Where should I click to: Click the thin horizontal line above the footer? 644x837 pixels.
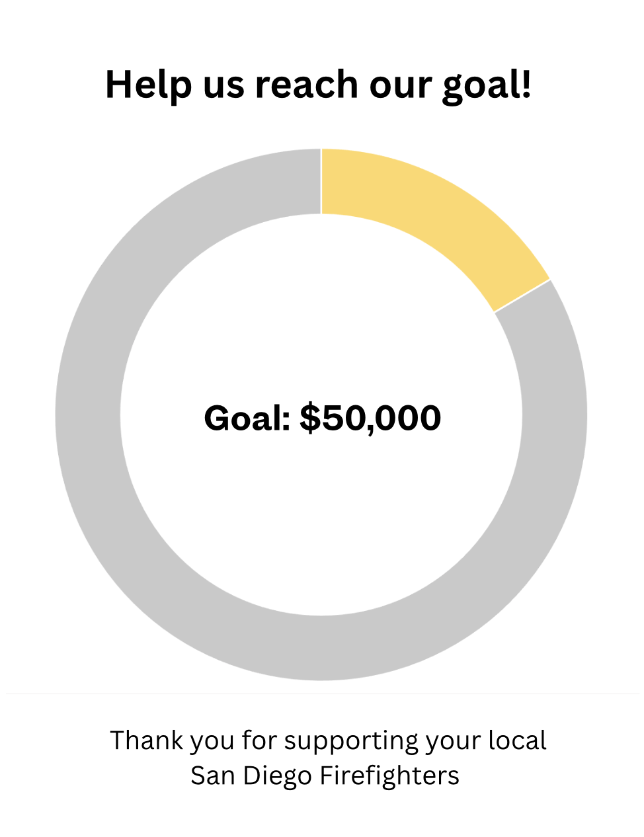click(322, 694)
